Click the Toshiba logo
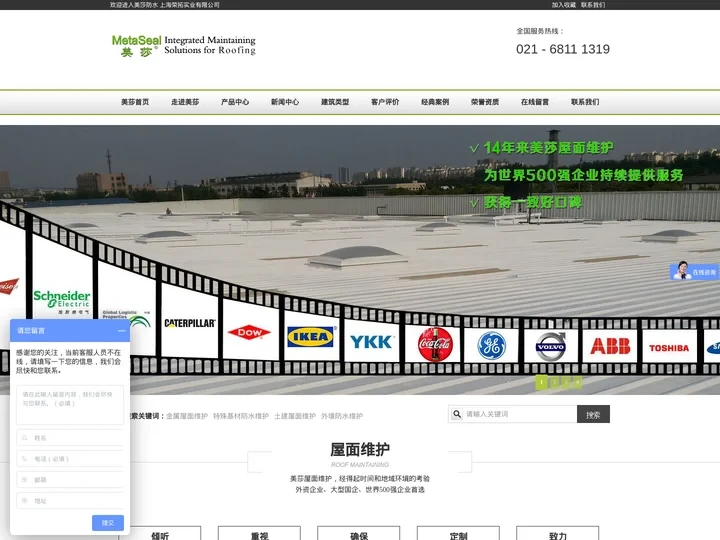Image resolution: width=720 pixels, height=540 pixels. click(x=669, y=348)
